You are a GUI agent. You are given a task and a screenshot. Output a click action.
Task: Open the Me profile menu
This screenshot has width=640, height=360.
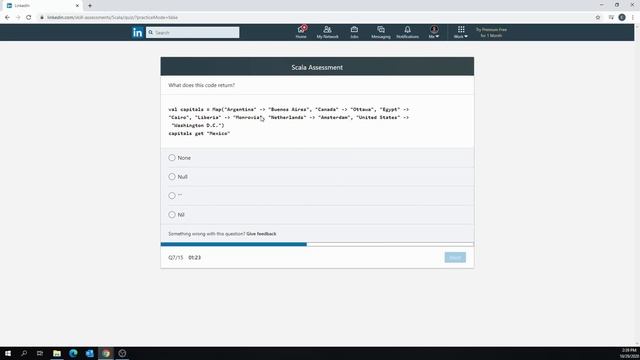pos(434,32)
